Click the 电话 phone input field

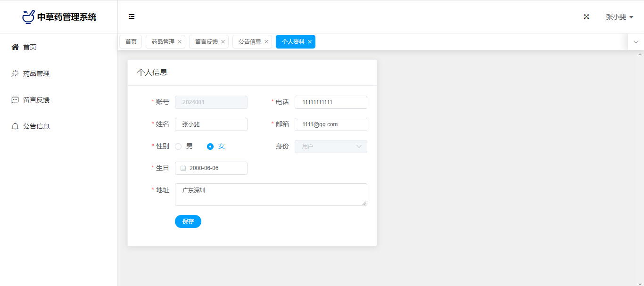[330, 102]
